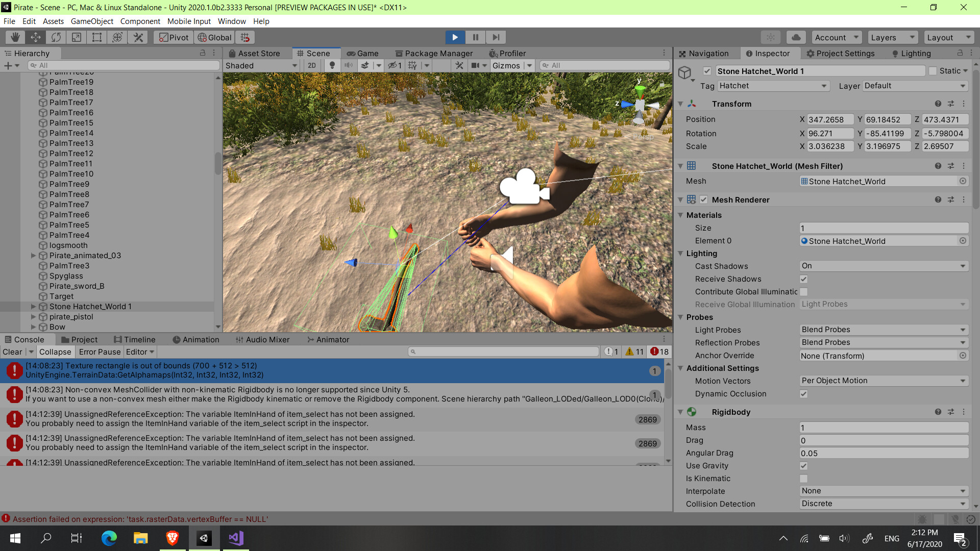The height and width of the screenshot is (551, 980).
Task: Enable Is Kinematic on the Rigidbody
Action: (x=803, y=479)
